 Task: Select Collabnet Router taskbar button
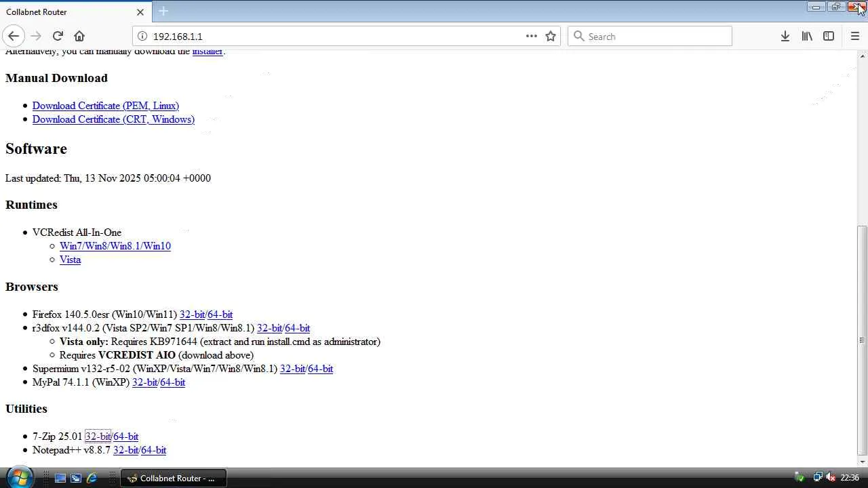pyautogui.click(x=174, y=478)
